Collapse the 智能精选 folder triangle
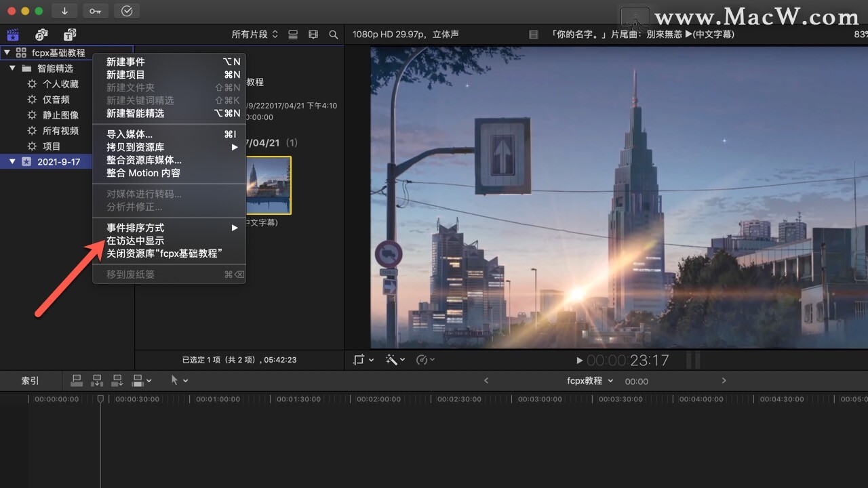Image resolution: width=868 pixels, height=488 pixels. [x=12, y=68]
